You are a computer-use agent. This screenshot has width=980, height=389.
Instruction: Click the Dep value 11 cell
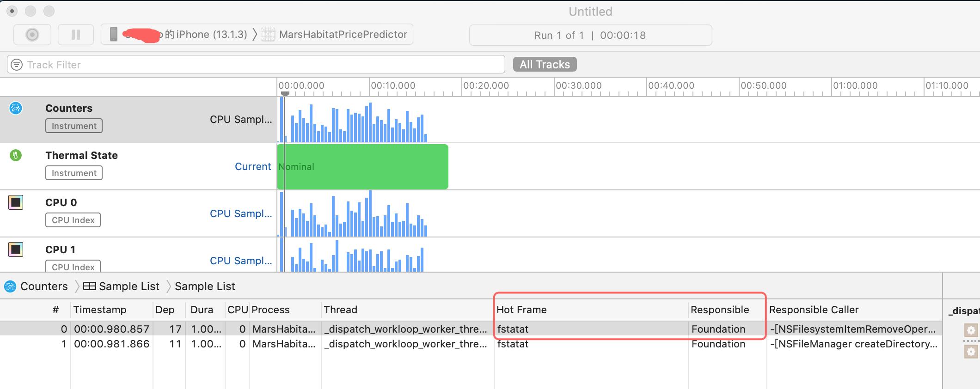[175, 344]
